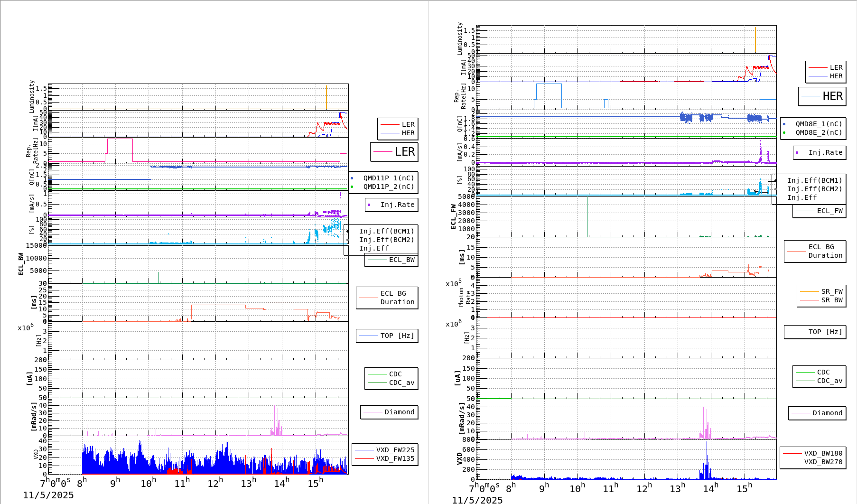Click the orange luminosity spike in left plot
857x504 pixels.
(326, 97)
